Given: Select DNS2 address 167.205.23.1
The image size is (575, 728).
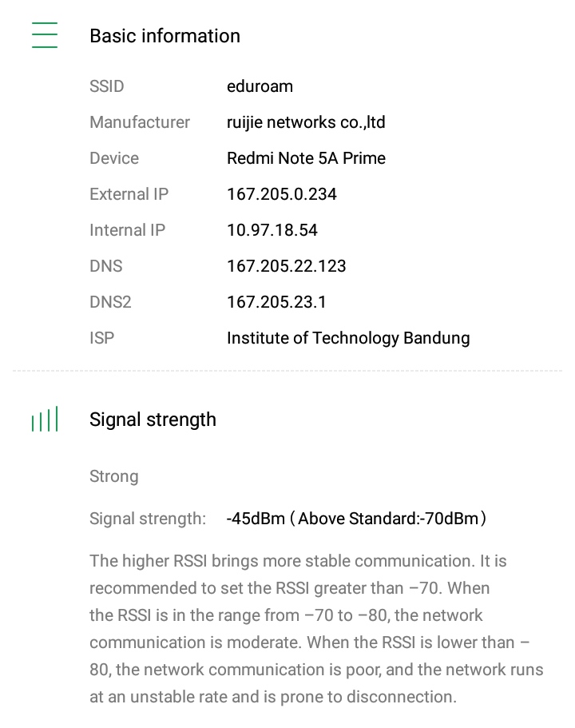Looking at the screenshot, I should click(x=276, y=302).
